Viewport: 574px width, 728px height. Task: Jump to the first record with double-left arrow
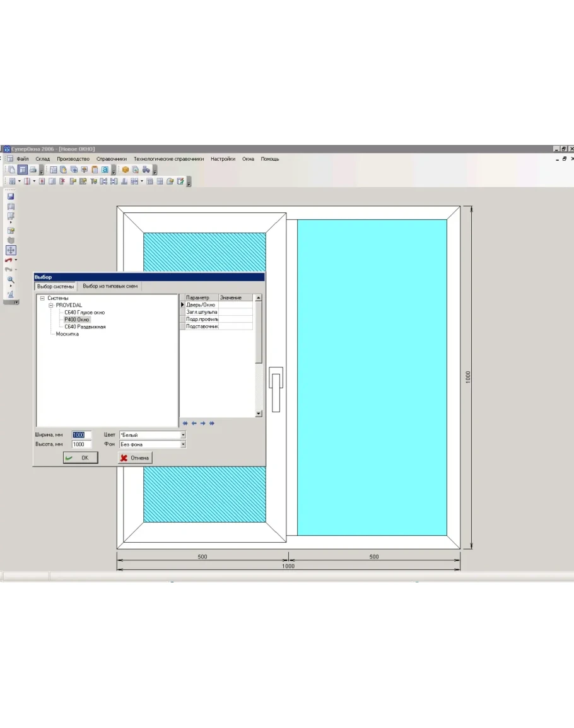coord(185,423)
